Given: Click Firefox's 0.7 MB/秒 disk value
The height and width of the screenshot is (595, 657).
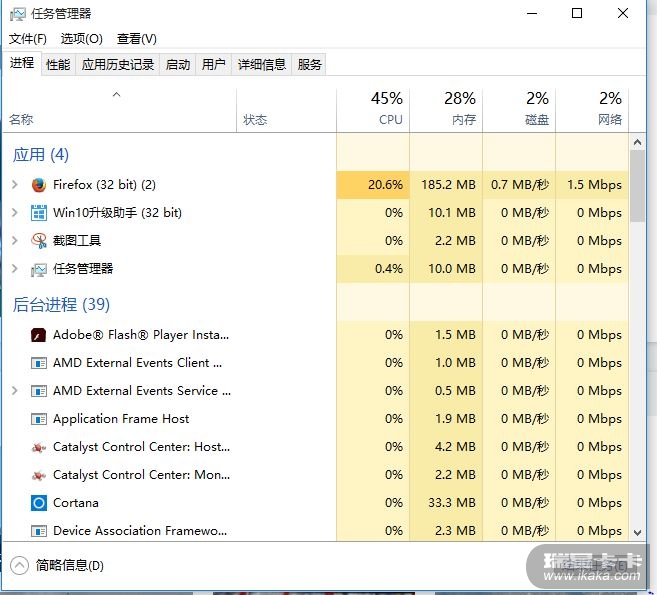Looking at the screenshot, I should click(520, 185).
